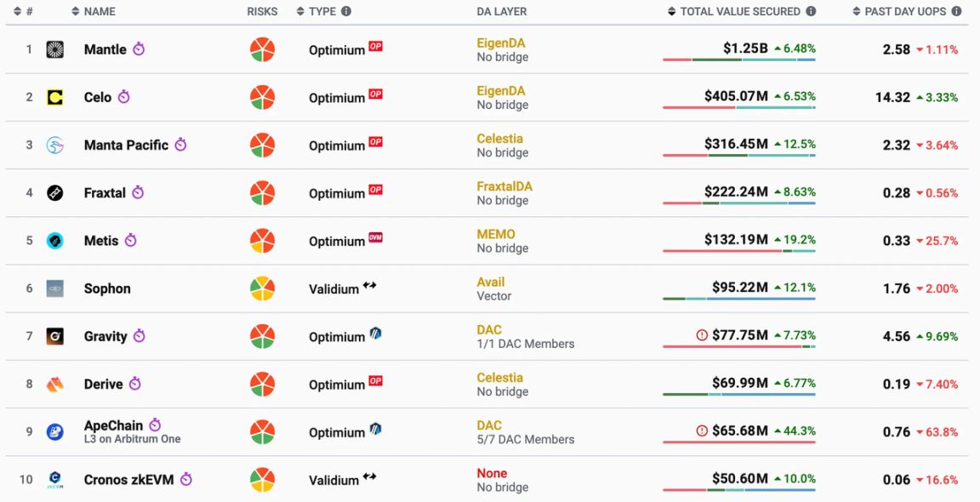Open the Manta Pacific project link
The height and width of the screenshot is (502, 980).
pos(126,145)
